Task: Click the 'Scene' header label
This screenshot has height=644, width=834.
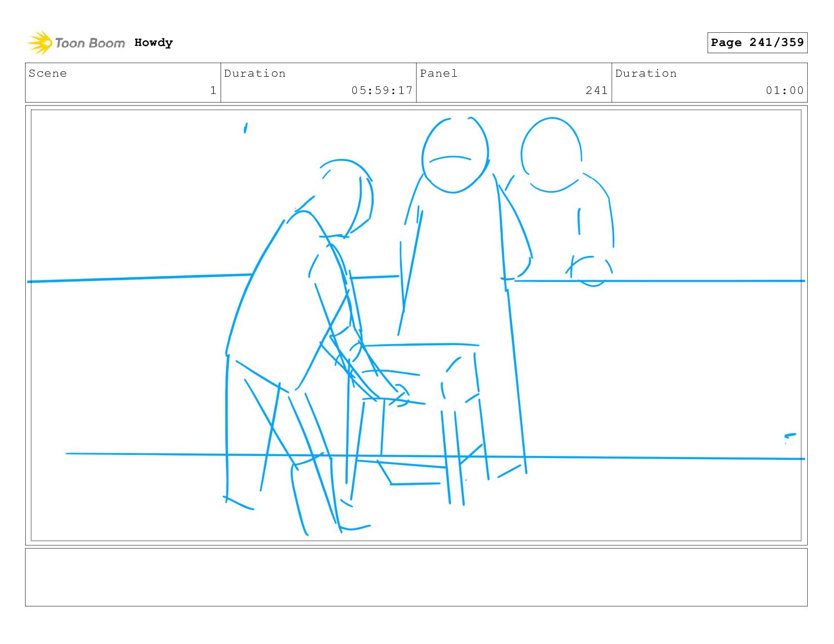Action: pos(48,73)
